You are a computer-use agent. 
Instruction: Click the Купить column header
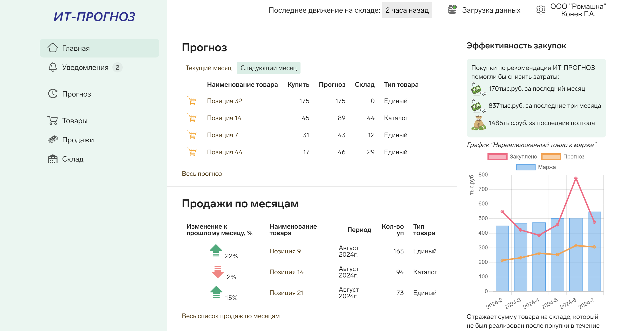298,84
